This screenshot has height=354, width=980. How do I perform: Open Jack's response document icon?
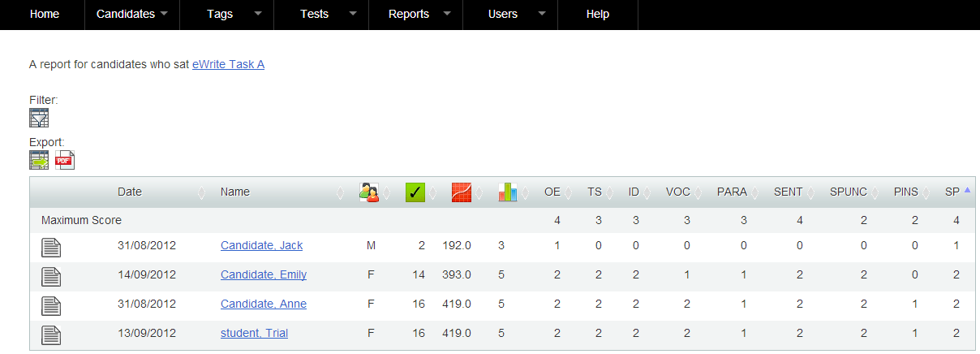51,246
